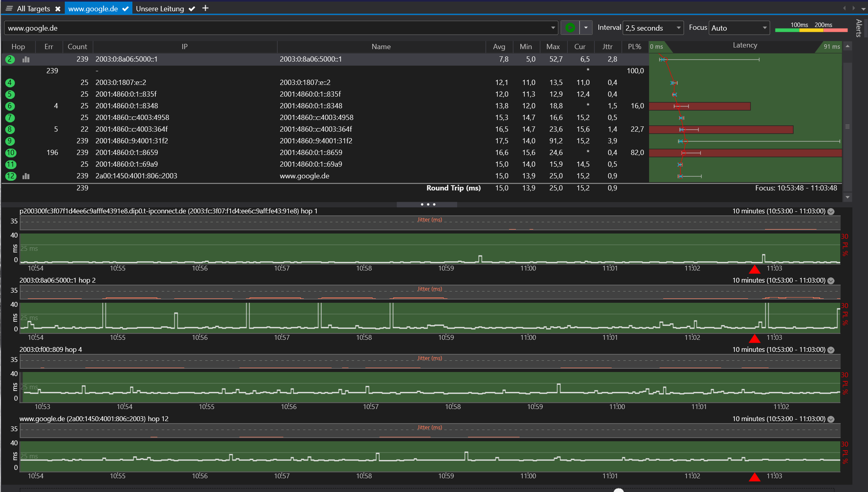Click the green hop 6 circle
The height and width of the screenshot is (492, 868).
(x=10, y=106)
